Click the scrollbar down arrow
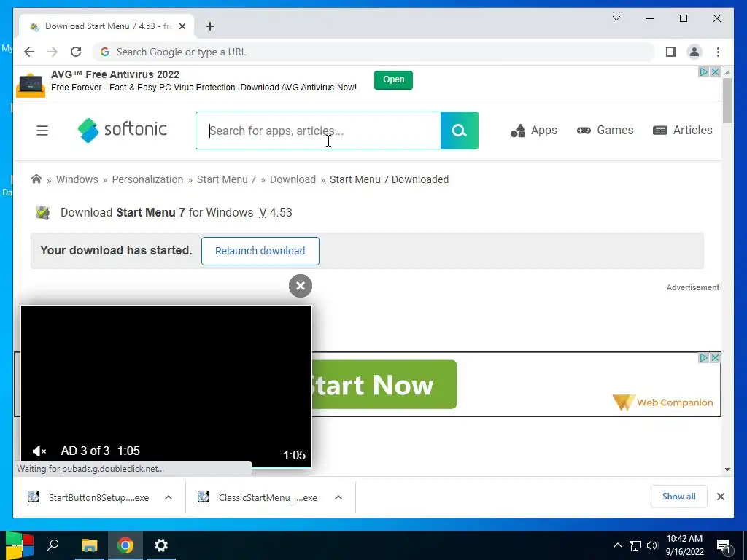Viewport: 747px width, 560px height. tap(727, 469)
